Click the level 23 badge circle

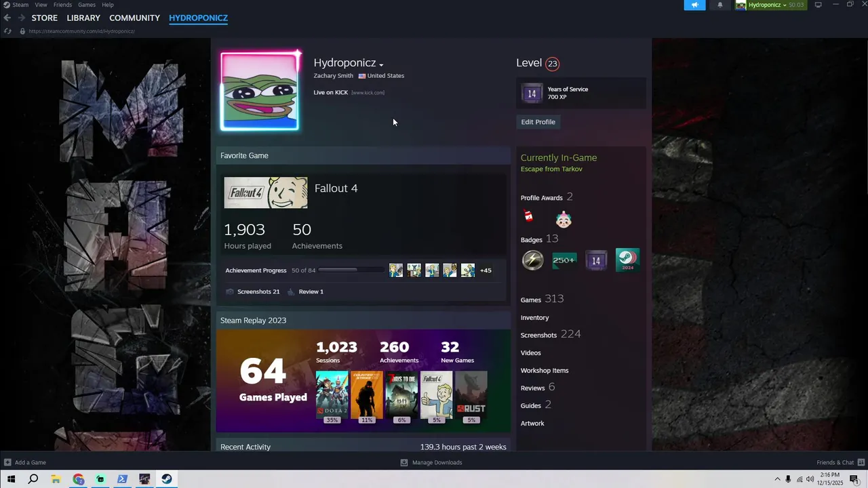(x=553, y=64)
